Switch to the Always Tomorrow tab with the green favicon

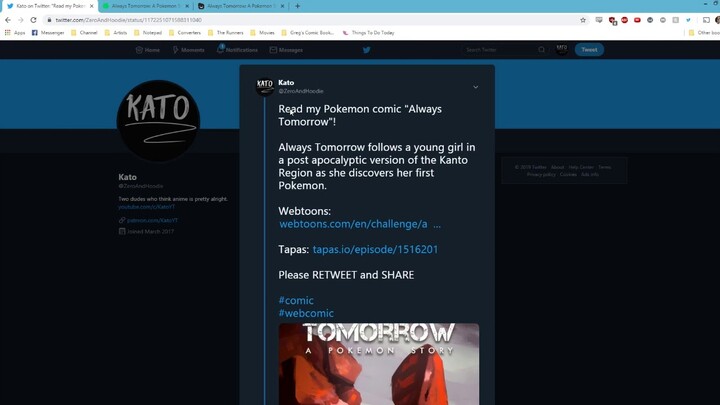146,6
